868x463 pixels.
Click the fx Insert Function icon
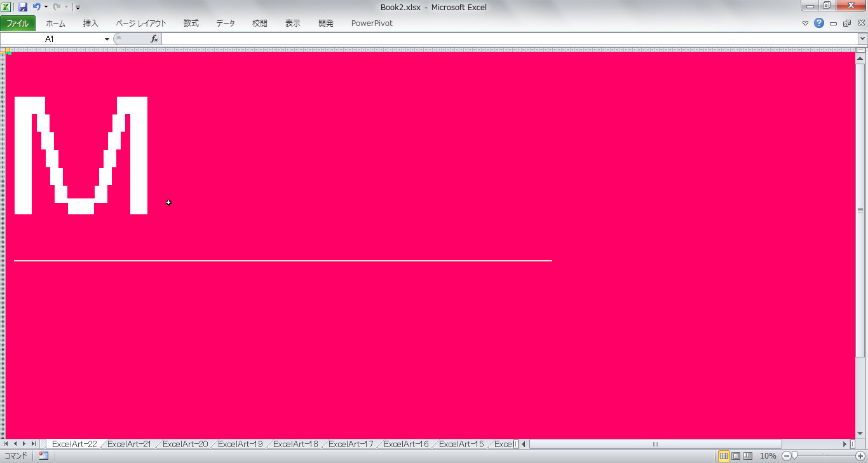(x=154, y=39)
